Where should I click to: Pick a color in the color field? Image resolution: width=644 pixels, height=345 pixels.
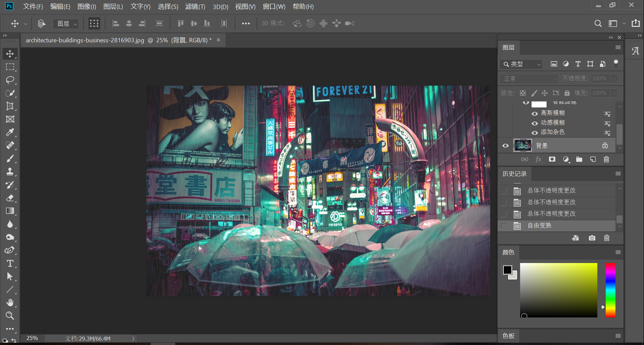(559, 290)
